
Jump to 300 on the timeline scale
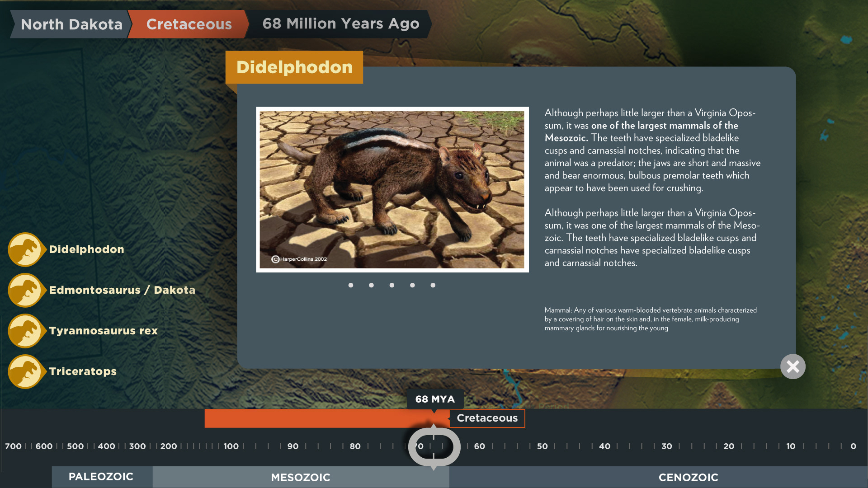(137, 446)
